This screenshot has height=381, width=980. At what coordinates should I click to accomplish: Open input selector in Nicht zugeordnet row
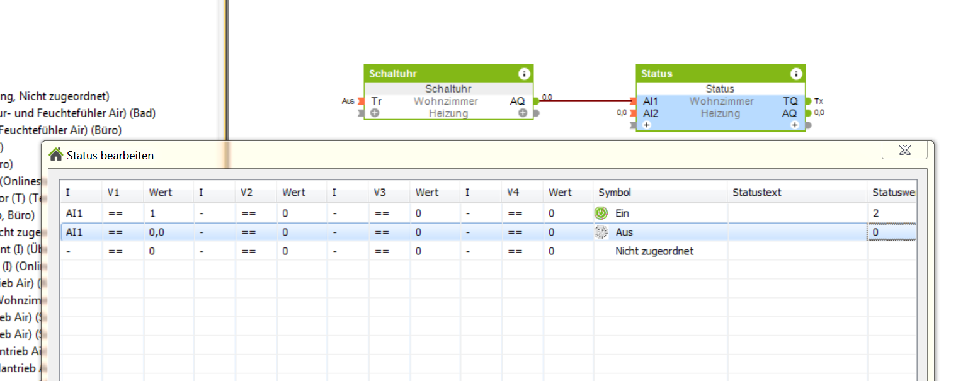point(81,251)
